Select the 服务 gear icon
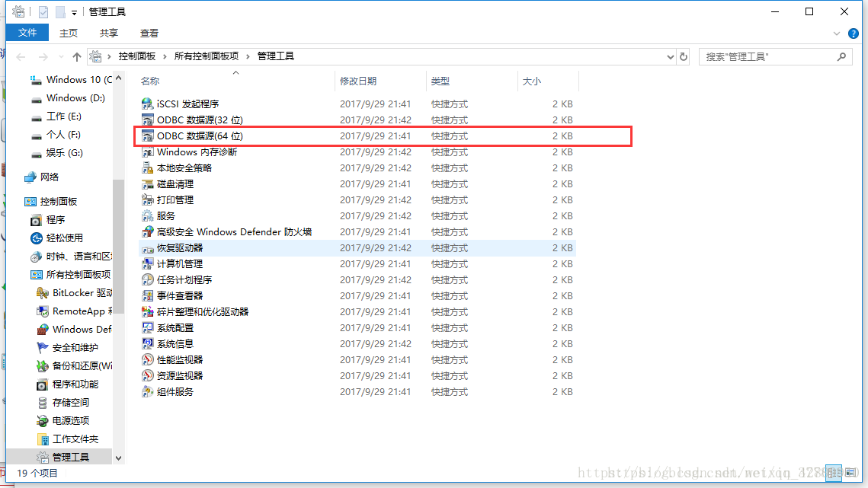 coord(147,215)
